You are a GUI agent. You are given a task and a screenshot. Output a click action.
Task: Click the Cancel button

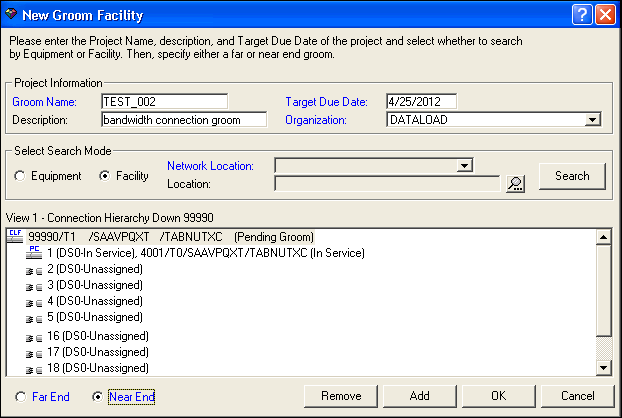[578, 396]
